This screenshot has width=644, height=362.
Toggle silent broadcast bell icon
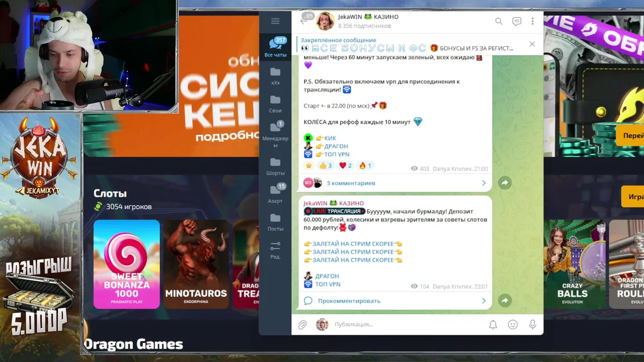tap(493, 325)
